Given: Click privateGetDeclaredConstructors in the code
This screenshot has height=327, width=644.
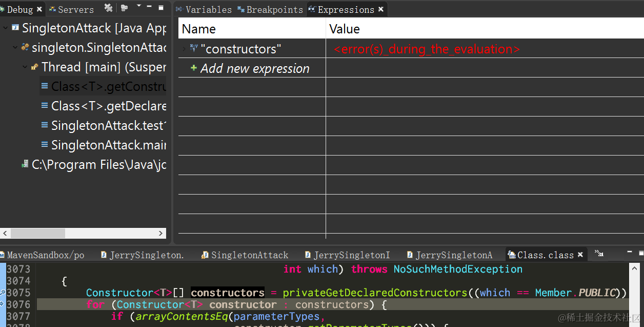Looking at the screenshot, I should tap(375, 293).
